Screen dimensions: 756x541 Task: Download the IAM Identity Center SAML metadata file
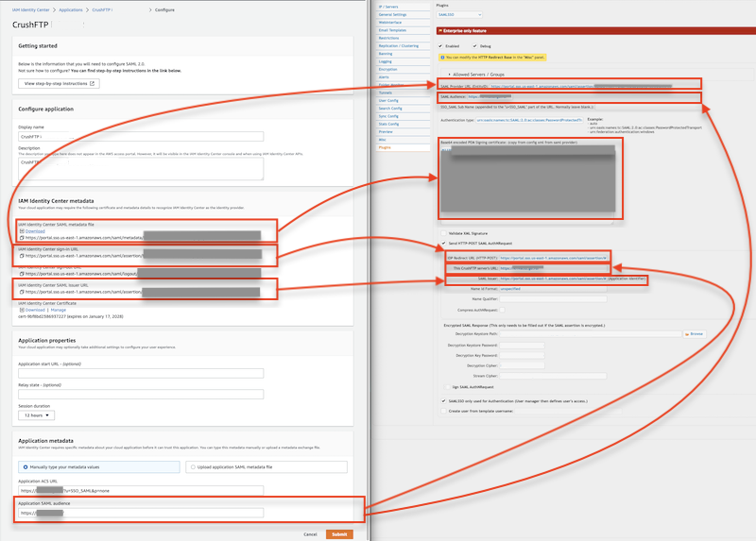[35, 231]
